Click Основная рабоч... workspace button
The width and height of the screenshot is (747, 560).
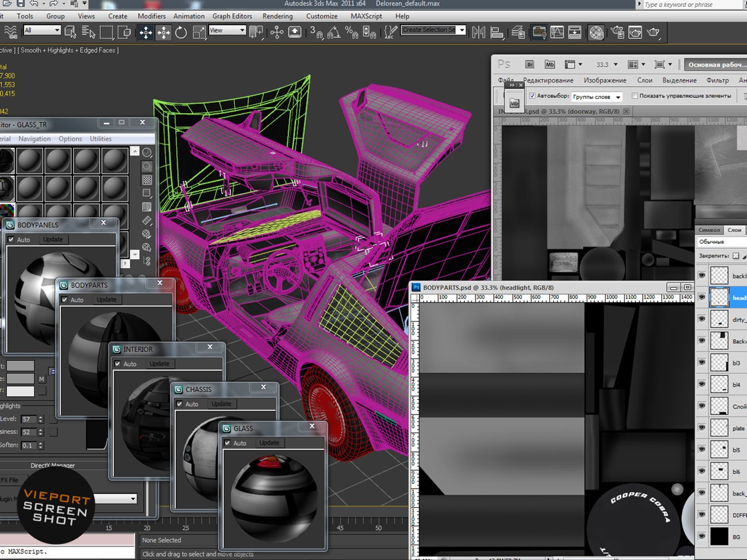pyautogui.click(x=716, y=65)
